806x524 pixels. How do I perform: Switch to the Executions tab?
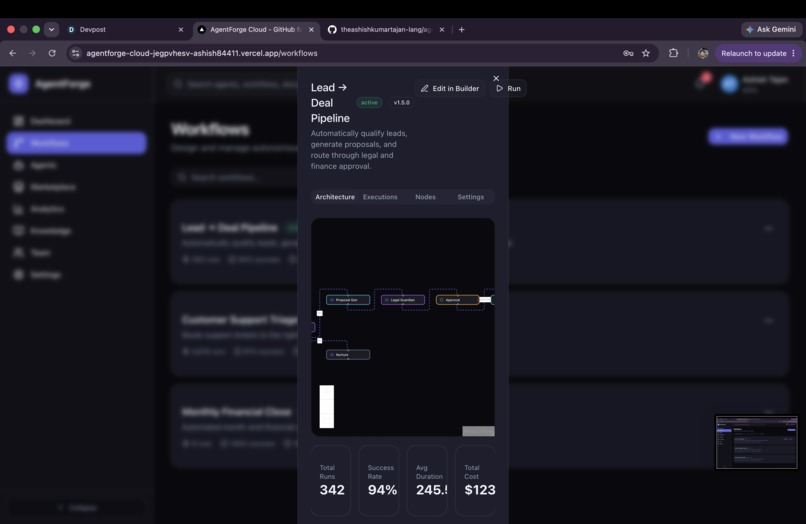click(380, 197)
